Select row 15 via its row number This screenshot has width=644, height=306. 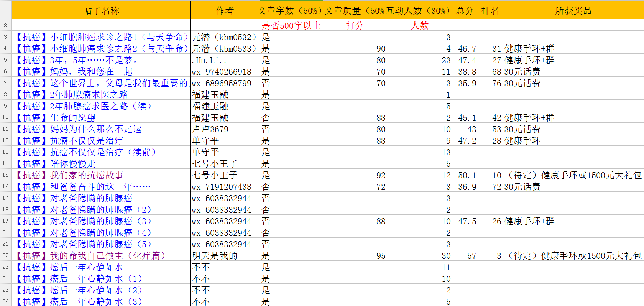[x=5, y=175]
